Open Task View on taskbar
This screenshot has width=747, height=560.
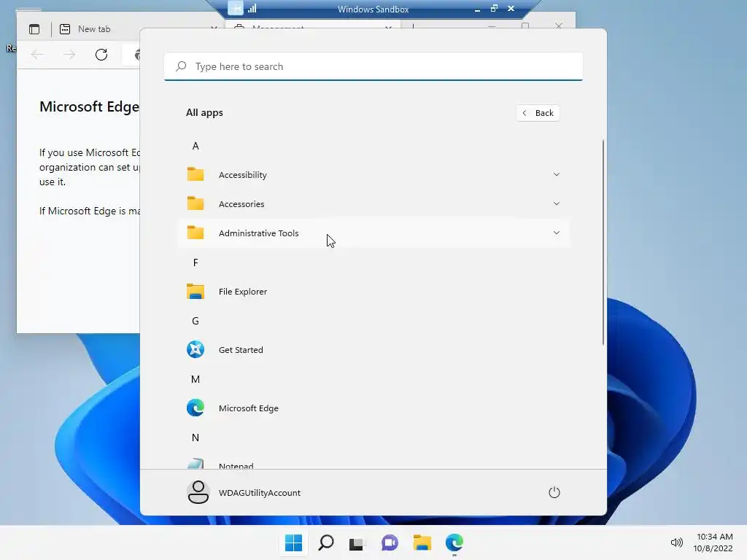(x=357, y=542)
